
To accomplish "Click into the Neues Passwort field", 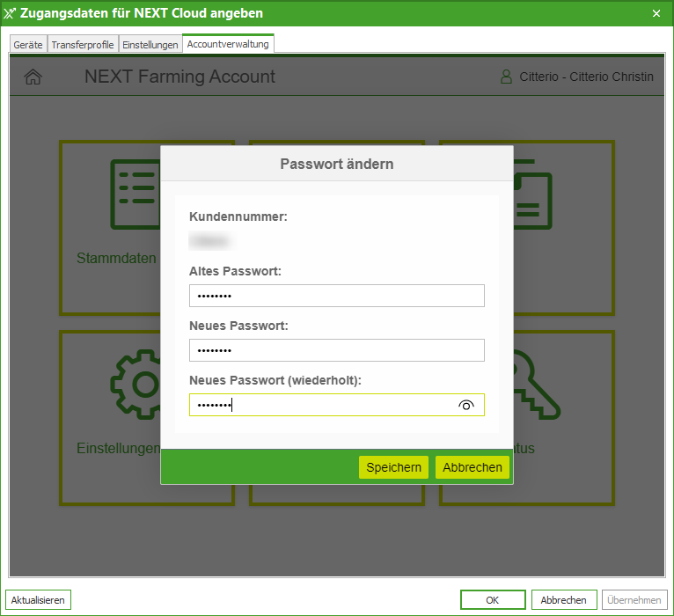I will (x=336, y=350).
